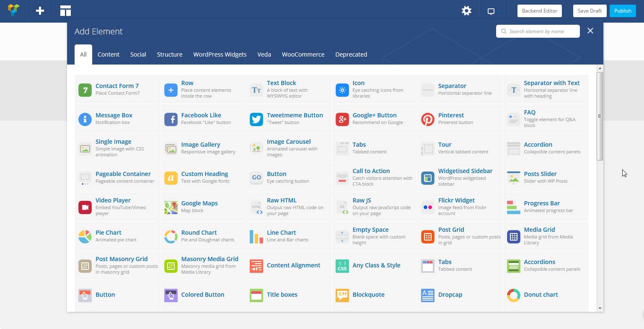Open settings via the gear icon in top bar
Image resolution: width=644 pixels, height=329 pixels.
pos(466,11)
